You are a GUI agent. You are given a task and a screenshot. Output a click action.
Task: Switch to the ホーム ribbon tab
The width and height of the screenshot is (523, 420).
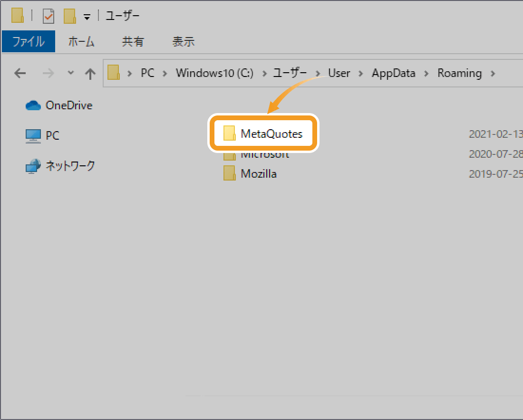81,41
